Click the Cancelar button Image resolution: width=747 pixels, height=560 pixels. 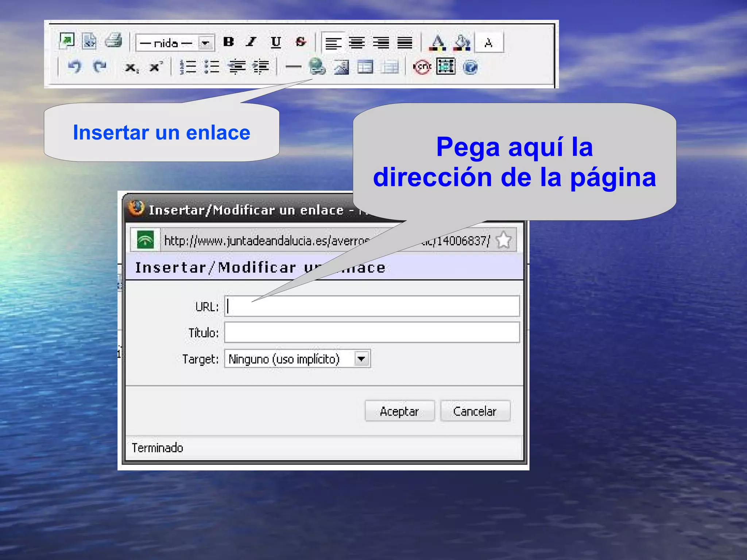click(x=475, y=411)
